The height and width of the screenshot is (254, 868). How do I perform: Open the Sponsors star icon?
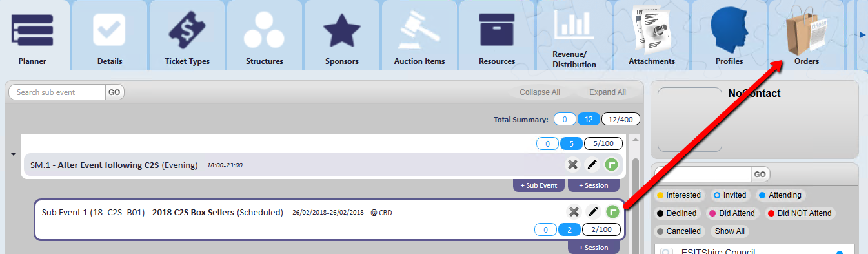tap(341, 30)
